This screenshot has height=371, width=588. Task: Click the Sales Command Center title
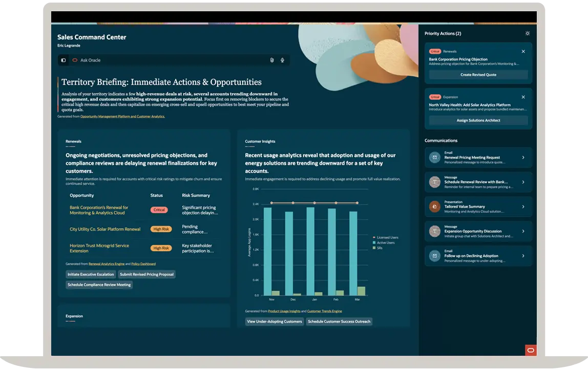92,37
